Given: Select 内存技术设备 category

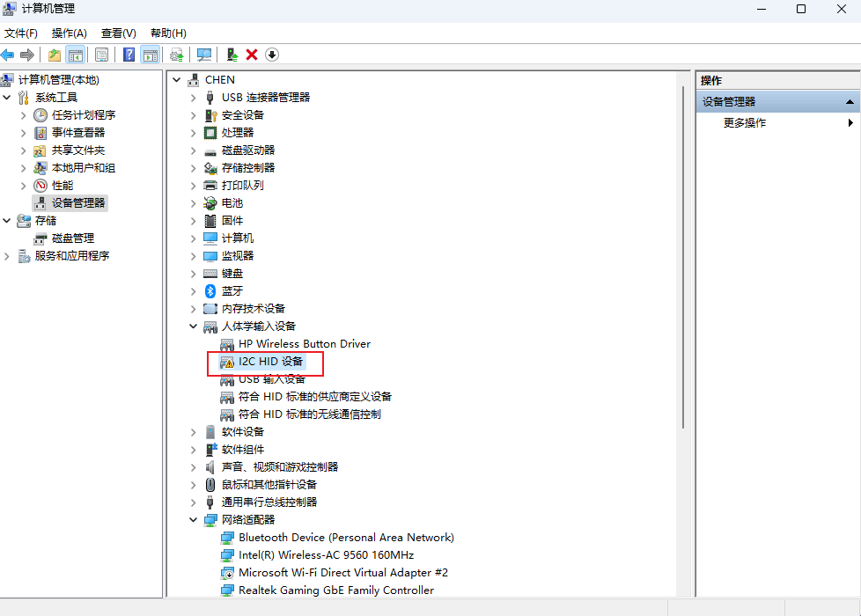Looking at the screenshot, I should pos(254,309).
